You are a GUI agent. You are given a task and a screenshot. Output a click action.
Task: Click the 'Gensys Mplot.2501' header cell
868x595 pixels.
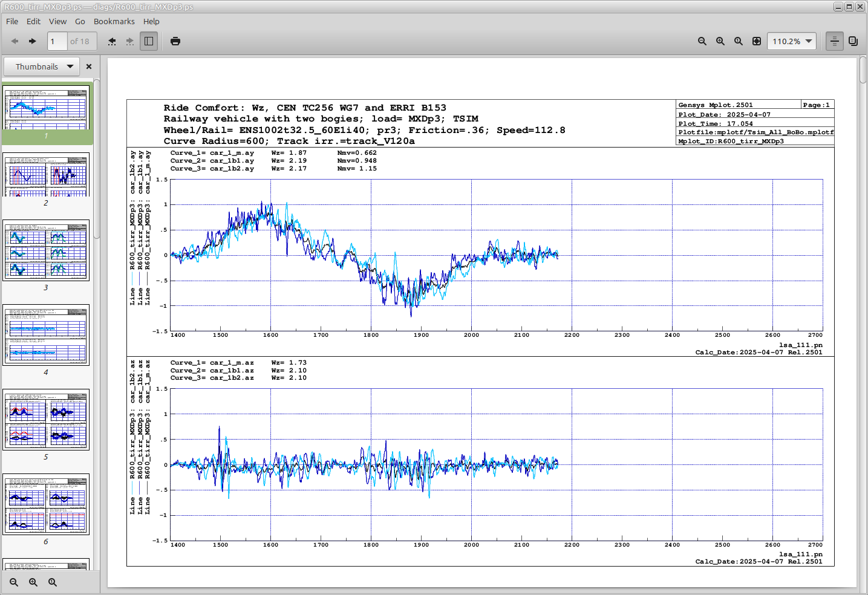coord(716,105)
